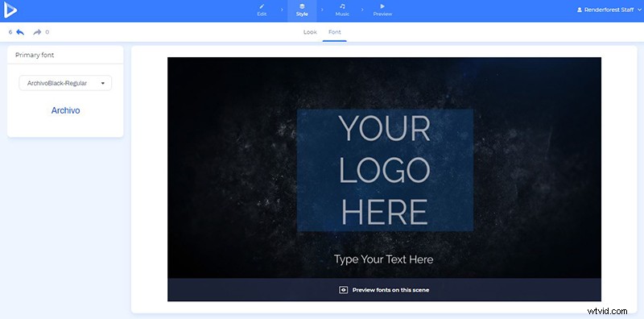Open the Style step

(302, 10)
